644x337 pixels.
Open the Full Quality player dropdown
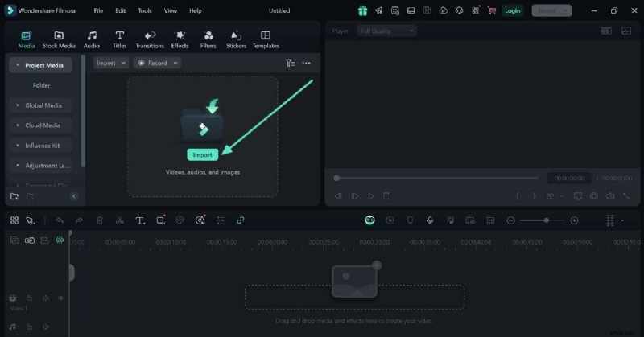[387, 31]
